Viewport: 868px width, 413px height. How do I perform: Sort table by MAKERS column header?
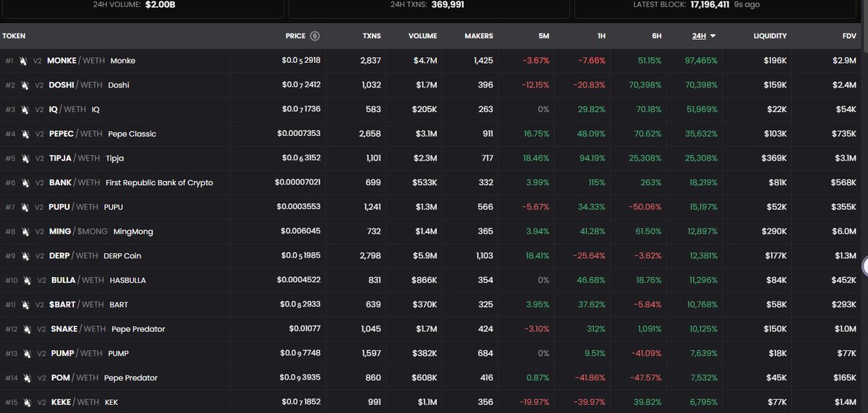click(x=479, y=35)
